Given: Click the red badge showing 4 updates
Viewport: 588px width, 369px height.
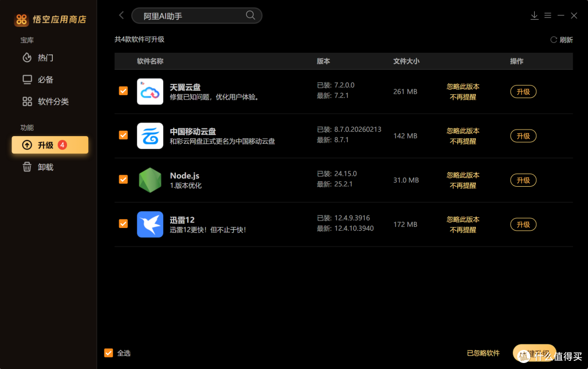Looking at the screenshot, I should coord(62,145).
